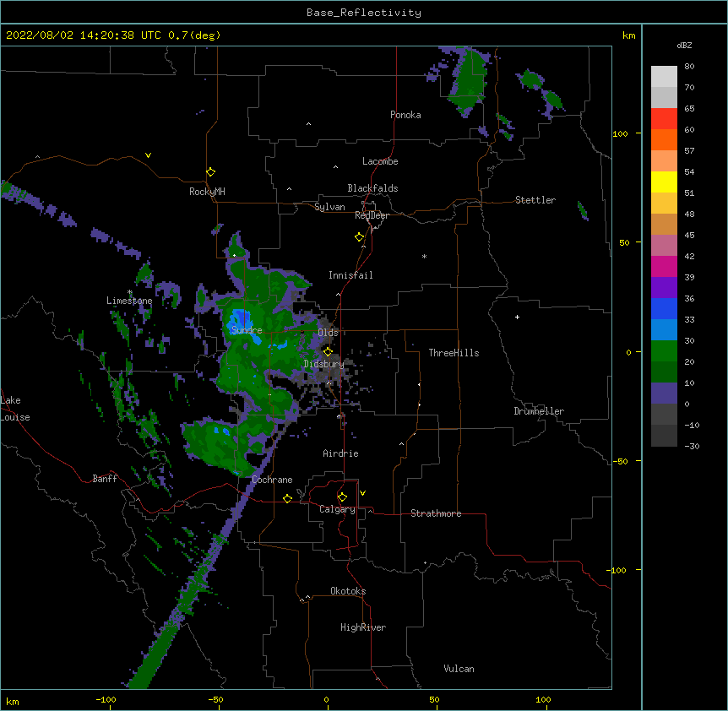
Task: Click the Okotoks city label
Action: point(348,591)
